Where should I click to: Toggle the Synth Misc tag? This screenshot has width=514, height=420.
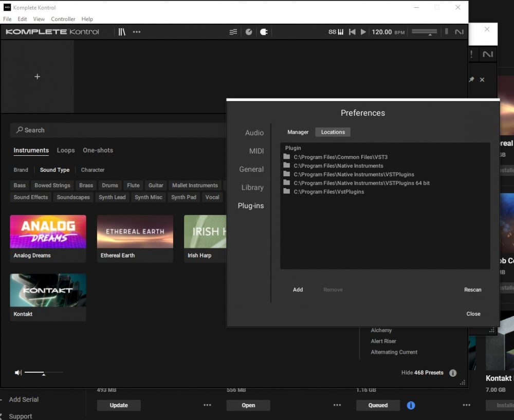(149, 197)
